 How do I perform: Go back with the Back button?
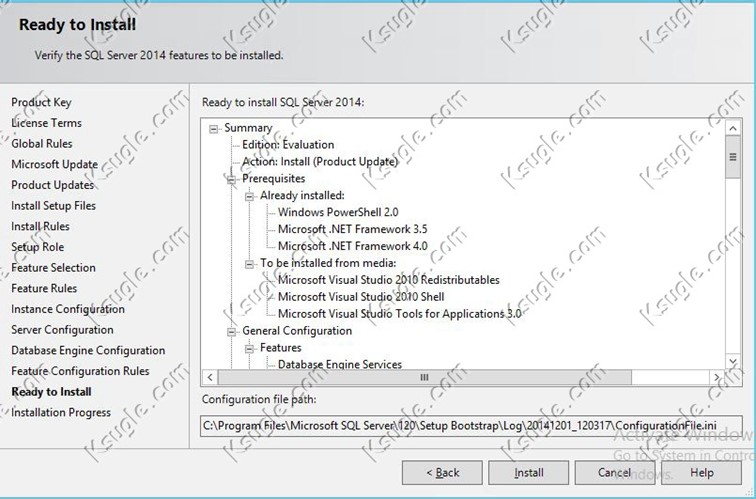click(x=442, y=472)
